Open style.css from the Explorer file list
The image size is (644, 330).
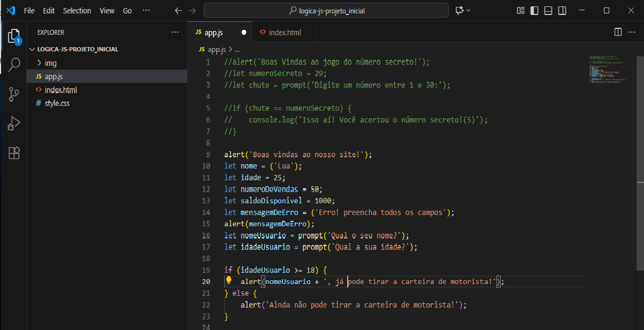pos(57,103)
